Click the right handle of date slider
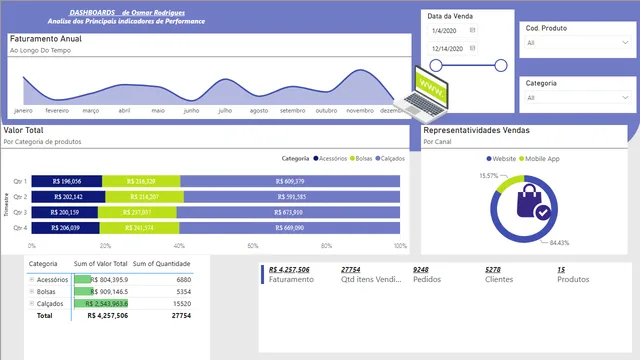The image size is (640, 360). [x=501, y=65]
